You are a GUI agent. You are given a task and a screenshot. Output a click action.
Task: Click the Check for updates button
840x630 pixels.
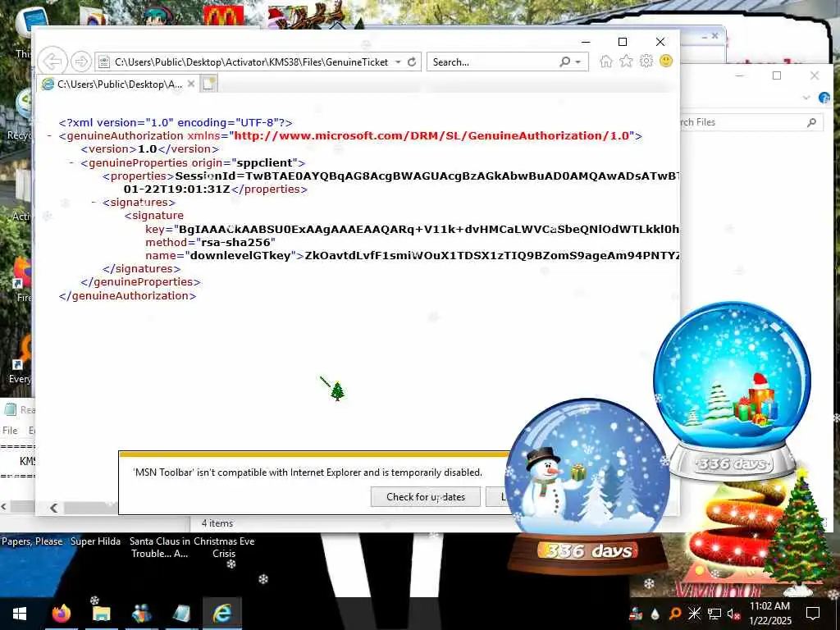click(426, 496)
